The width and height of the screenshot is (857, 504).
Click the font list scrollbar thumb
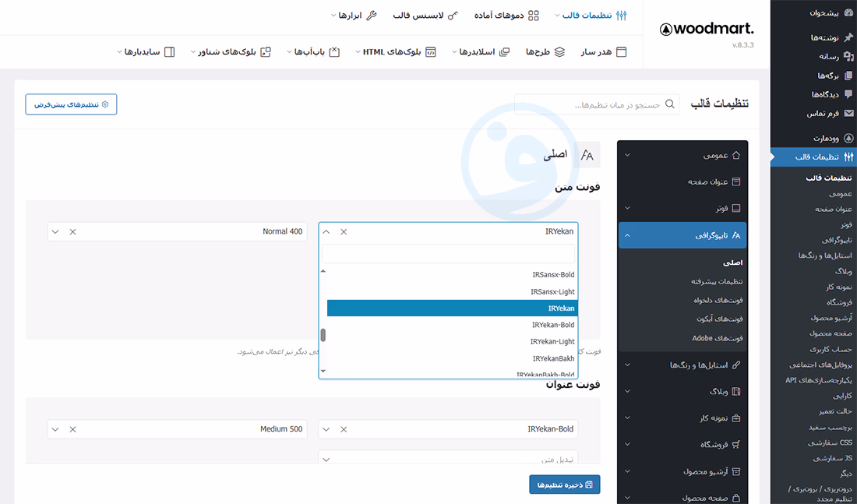point(323,335)
